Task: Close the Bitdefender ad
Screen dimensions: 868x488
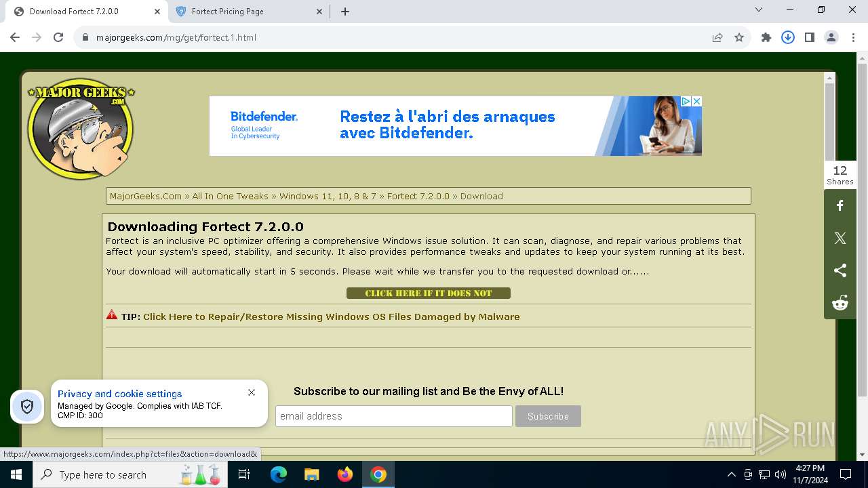Action: click(x=696, y=101)
